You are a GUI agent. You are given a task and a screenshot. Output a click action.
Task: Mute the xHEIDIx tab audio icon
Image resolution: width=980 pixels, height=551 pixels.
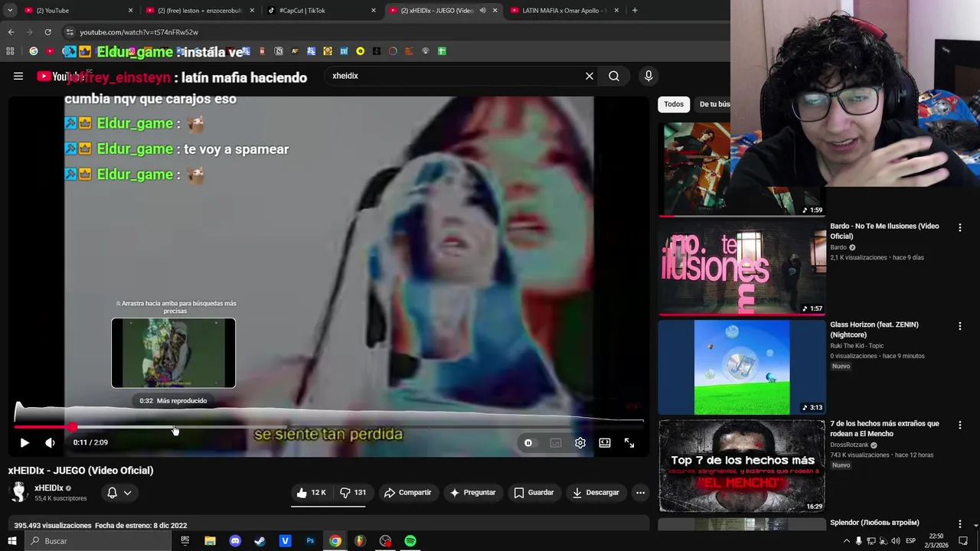pos(482,11)
